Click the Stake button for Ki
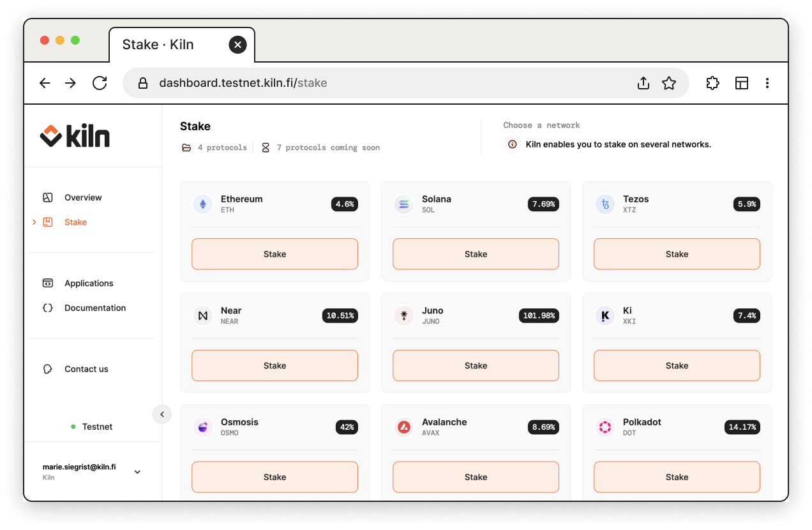This screenshot has width=812, height=530. point(677,366)
